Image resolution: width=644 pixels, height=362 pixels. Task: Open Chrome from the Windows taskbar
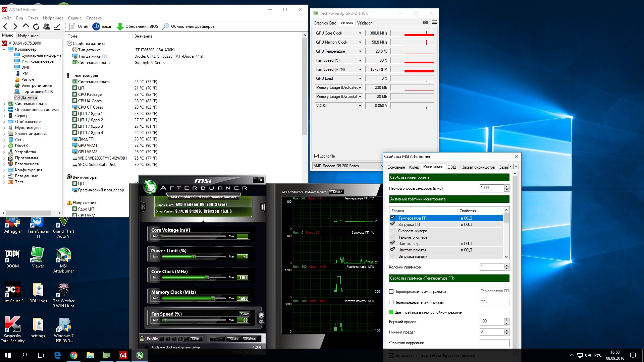tap(73, 355)
